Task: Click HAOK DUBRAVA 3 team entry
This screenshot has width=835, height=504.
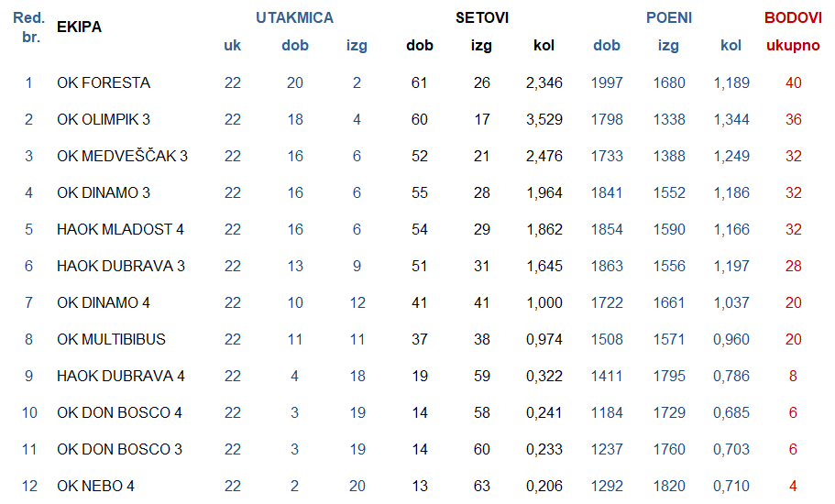Action: [x=121, y=267]
